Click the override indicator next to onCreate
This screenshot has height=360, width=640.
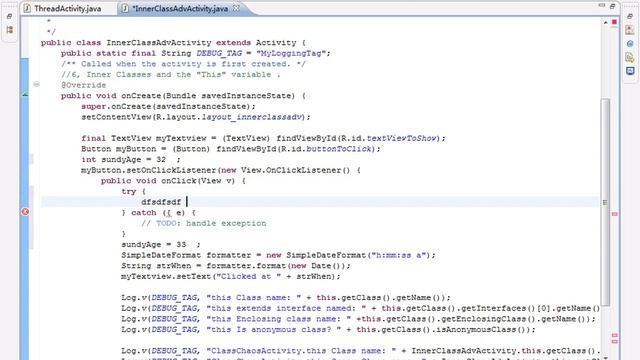tap(25, 95)
